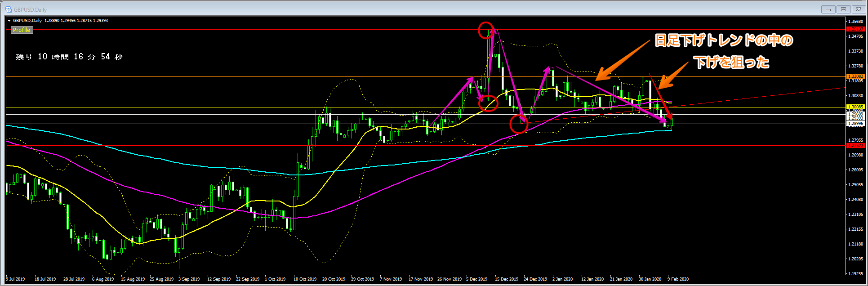Open the Profile button on the chart

pyautogui.click(x=22, y=30)
